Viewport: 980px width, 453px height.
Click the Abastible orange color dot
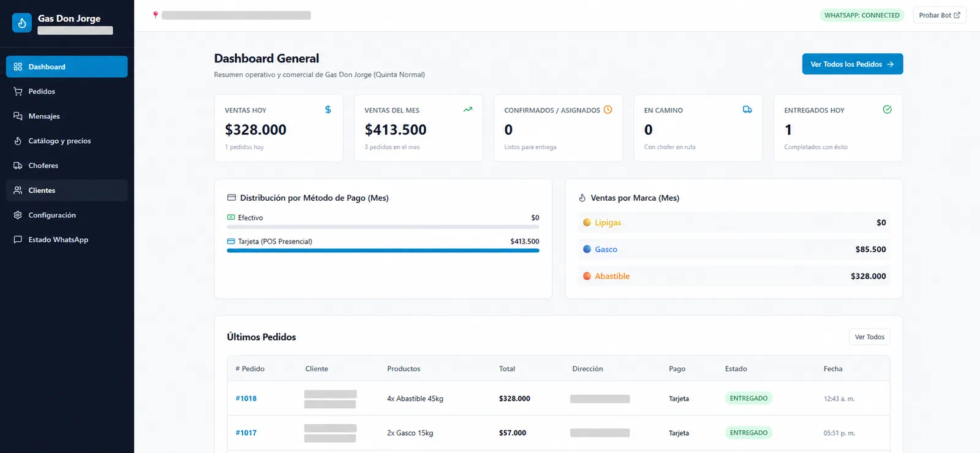(x=587, y=276)
